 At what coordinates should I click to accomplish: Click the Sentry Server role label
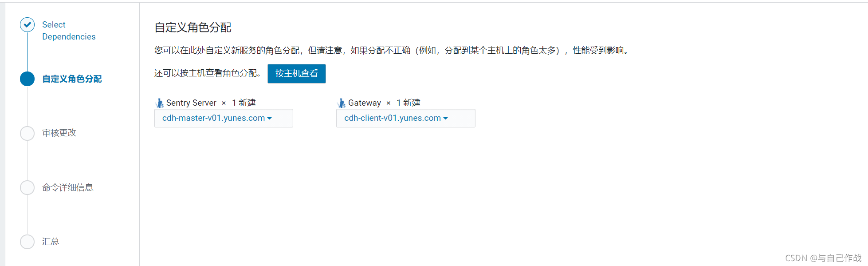point(191,103)
